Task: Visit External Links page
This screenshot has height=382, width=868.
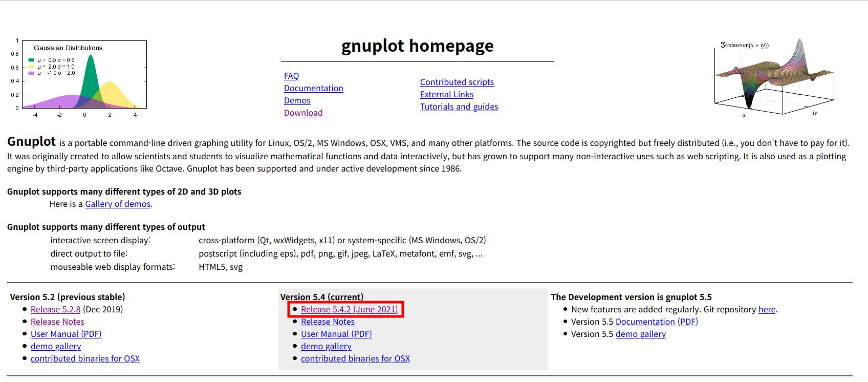Action: 446,94
